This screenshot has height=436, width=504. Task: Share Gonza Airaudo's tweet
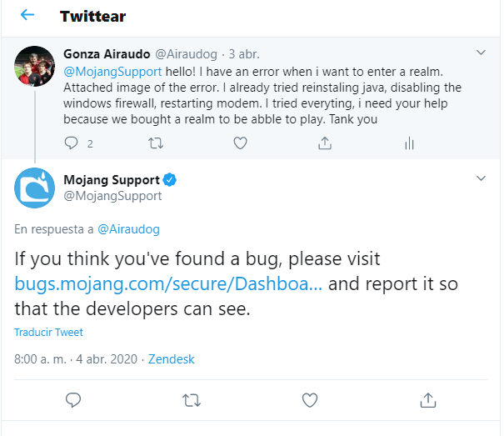[x=324, y=143]
